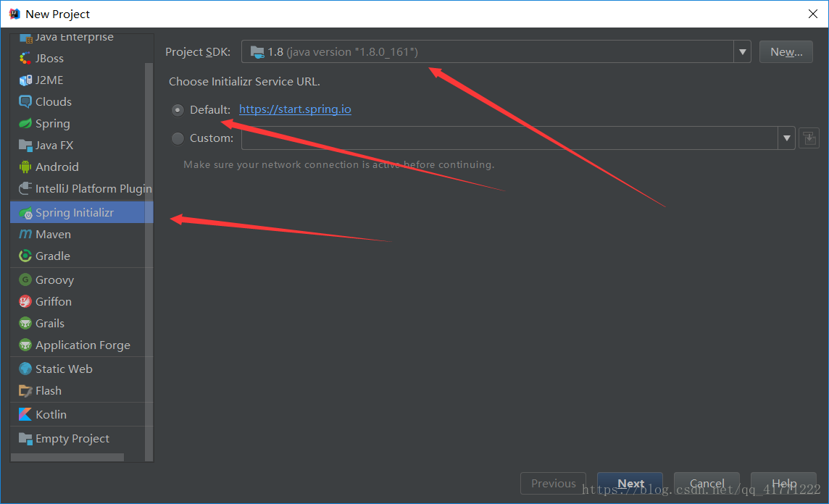The image size is (829, 504).
Task: Click the Empty Project folder icon
Action: coord(25,439)
